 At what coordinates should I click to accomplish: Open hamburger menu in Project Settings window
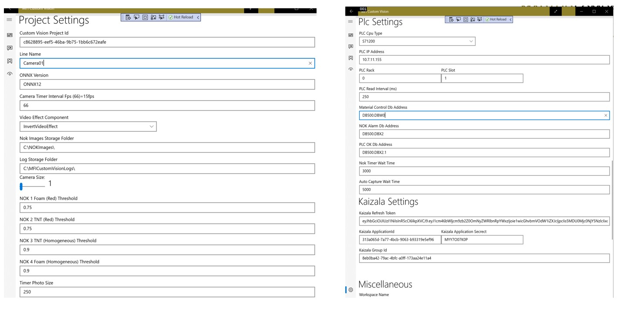(x=9, y=20)
